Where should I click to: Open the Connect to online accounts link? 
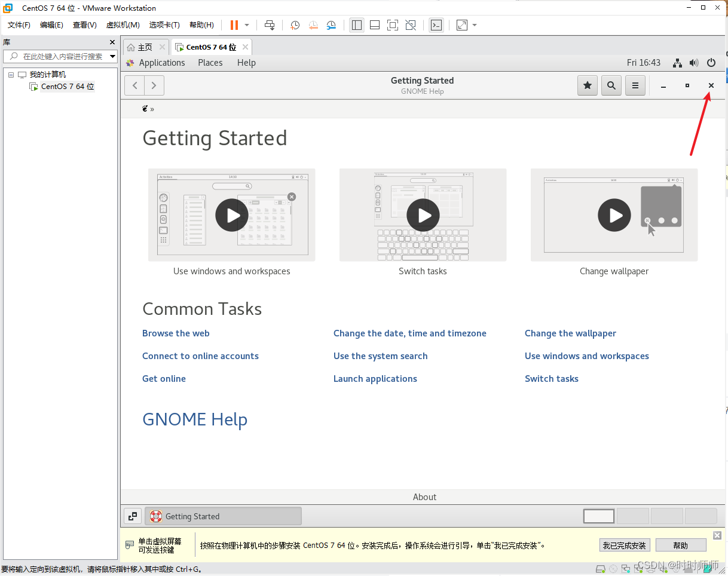click(x=200, y=356)
